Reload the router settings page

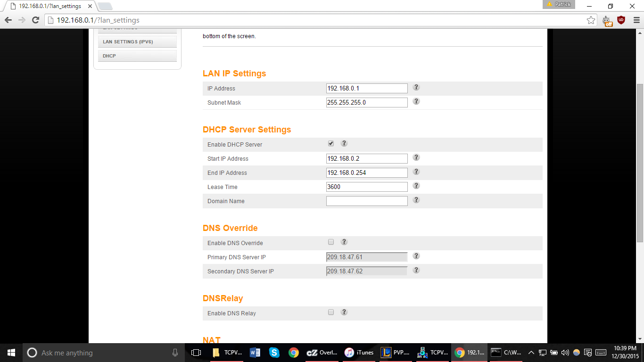coord(35,20)
